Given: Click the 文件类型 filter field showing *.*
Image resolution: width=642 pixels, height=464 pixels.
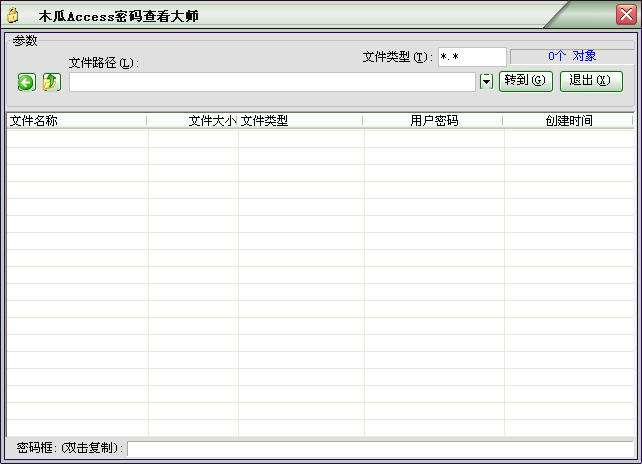Looking at the screenshot, I should [472, 57].
